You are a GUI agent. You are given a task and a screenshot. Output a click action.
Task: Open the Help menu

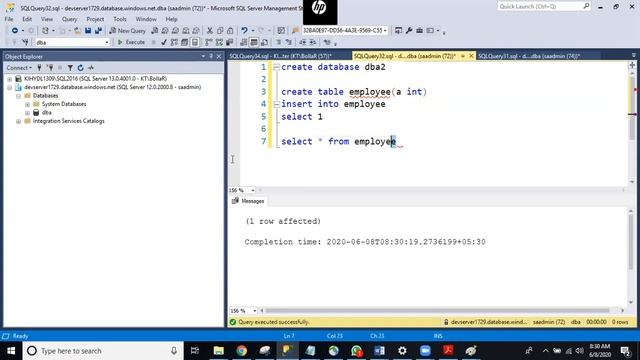(x=171, y=19)
